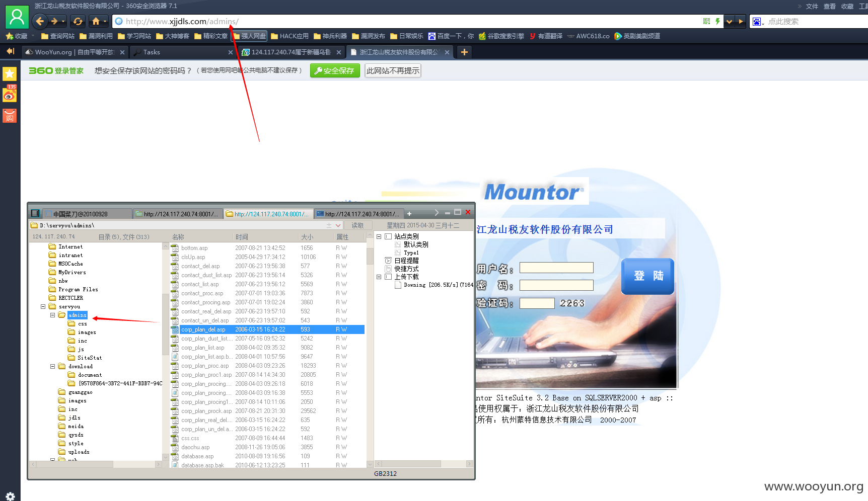The width and height of the screenshot is (868, 501).
Task: Click the sidebar collapse arrow left of tabs
Action: point(10,51)
